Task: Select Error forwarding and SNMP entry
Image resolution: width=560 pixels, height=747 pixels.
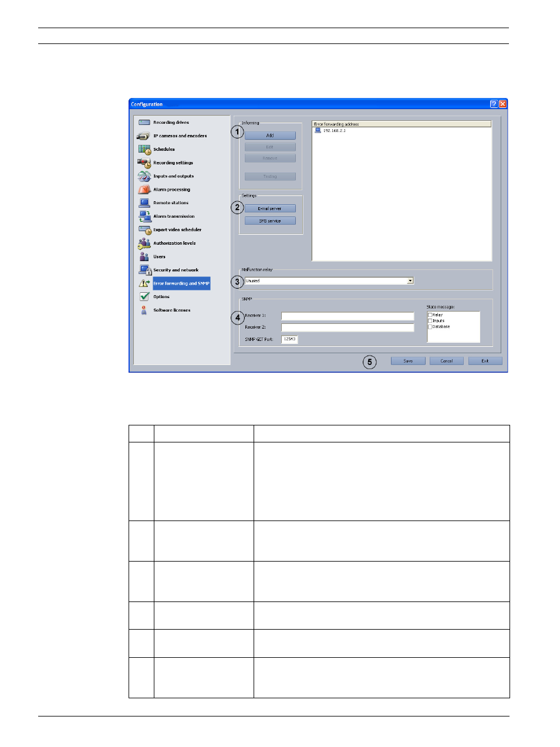Action: [181, 283]
